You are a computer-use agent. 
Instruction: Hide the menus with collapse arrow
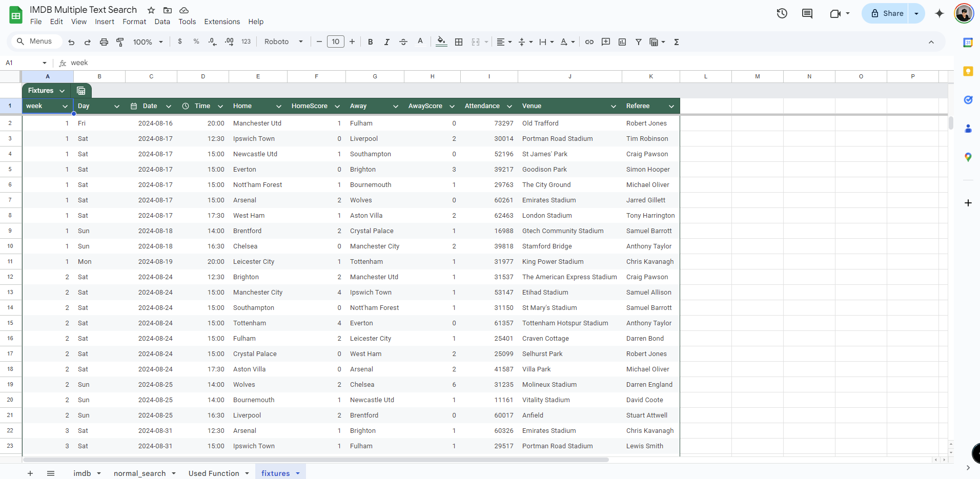[x=931, y=42]
